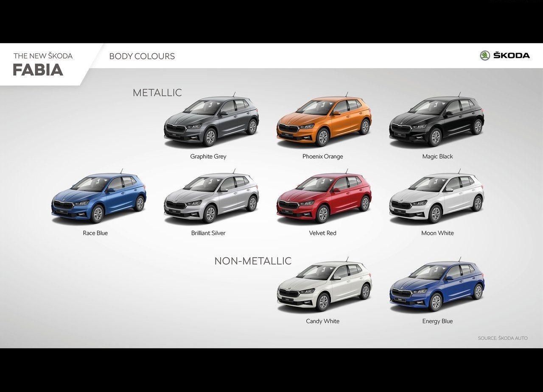Click the 'Graphite Grey' label
Viewport: 543px width, 392px height.
(208, 156)
